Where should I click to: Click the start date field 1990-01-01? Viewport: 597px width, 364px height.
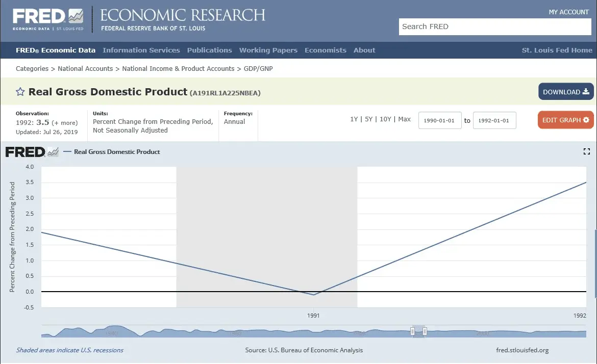click(x=440, y=121)
